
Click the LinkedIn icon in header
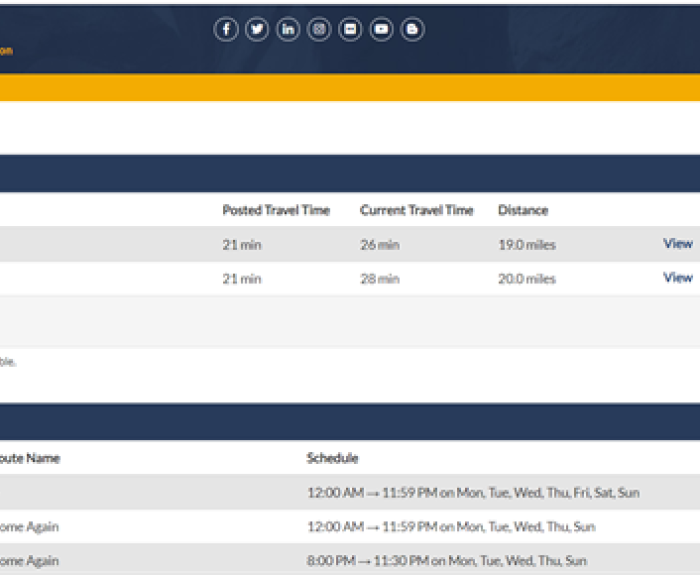point(288,30)
